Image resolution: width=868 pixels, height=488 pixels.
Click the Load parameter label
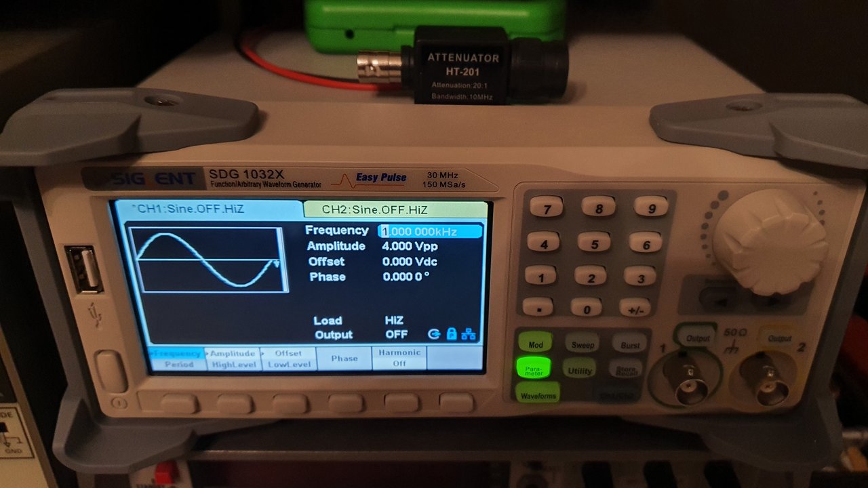[x=328, y=321]
